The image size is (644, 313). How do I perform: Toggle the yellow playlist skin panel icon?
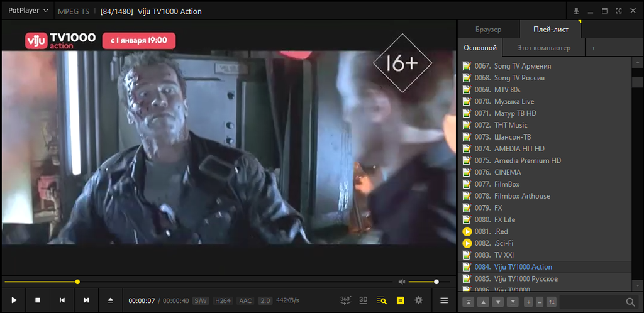[400, 300]
